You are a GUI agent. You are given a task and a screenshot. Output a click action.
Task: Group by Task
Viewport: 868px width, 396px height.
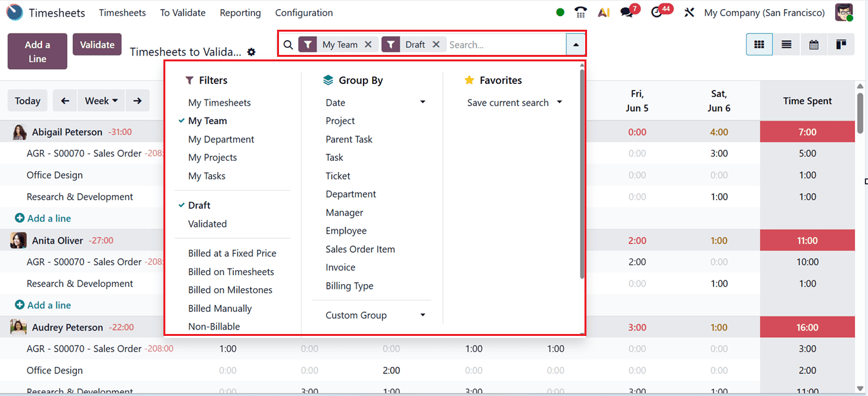335,158
